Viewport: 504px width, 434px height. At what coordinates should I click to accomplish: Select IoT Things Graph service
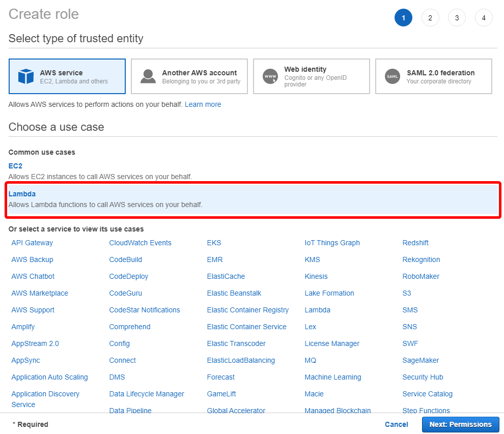pyautogui.click(x=332, y=243)
